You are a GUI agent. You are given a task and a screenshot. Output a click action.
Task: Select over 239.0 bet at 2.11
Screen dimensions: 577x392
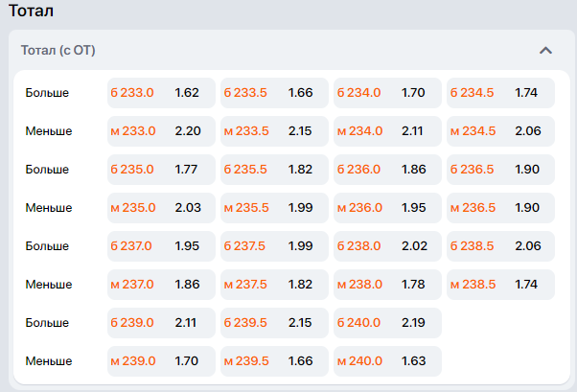coord(161,322)
